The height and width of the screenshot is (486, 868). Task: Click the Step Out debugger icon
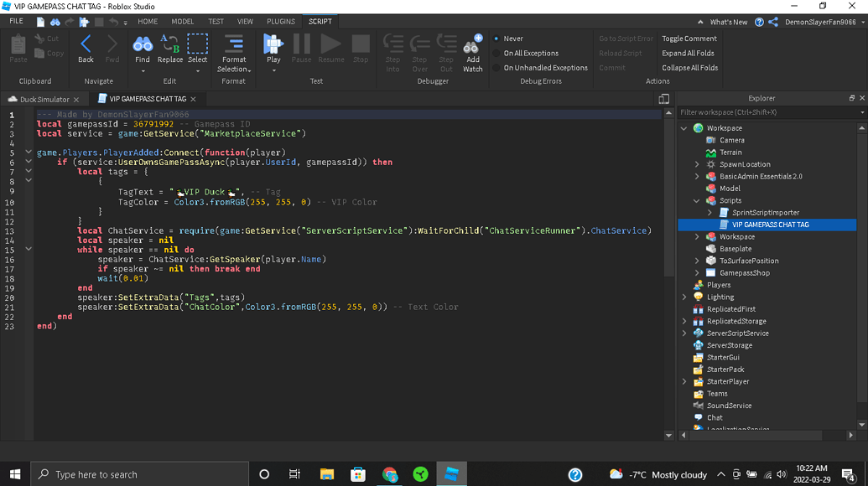coord(446,44)
